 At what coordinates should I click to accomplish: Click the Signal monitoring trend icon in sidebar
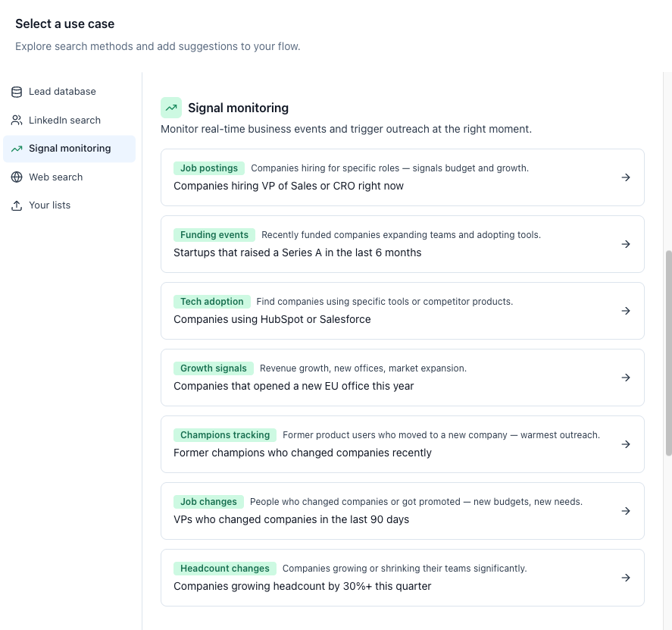tap(17, 149)
